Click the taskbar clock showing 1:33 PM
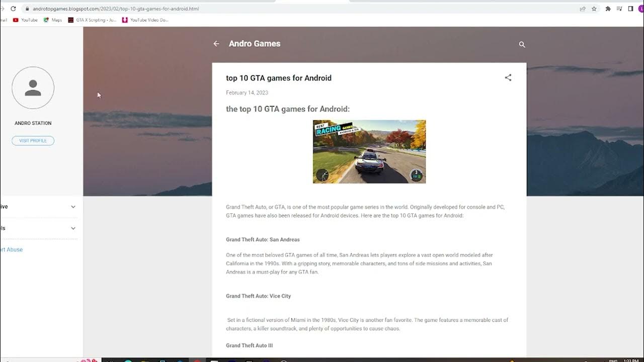 (631, 360)
